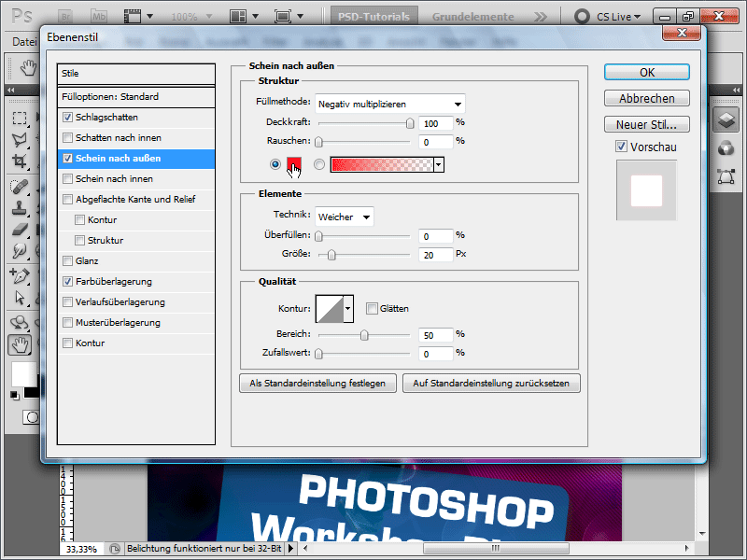Select the Rectangular Marquee tool
This screenshot has width=747, height=560.
pyautogui.click(x=20, y=118)
